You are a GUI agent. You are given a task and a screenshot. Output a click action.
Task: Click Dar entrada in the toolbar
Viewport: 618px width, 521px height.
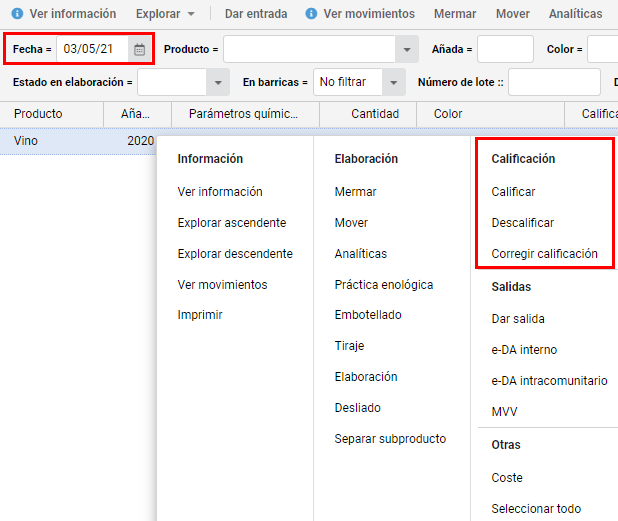pos(256,14)
